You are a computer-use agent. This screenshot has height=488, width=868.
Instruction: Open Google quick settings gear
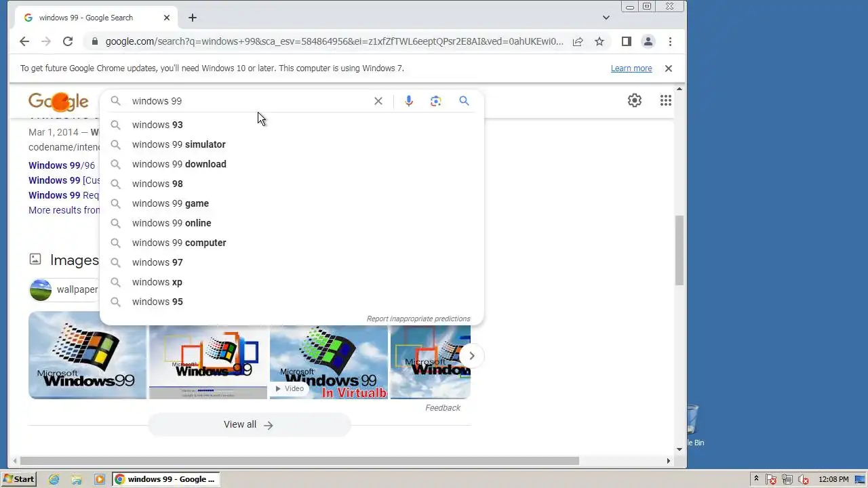pyautogui.click(x=635, y=100)
